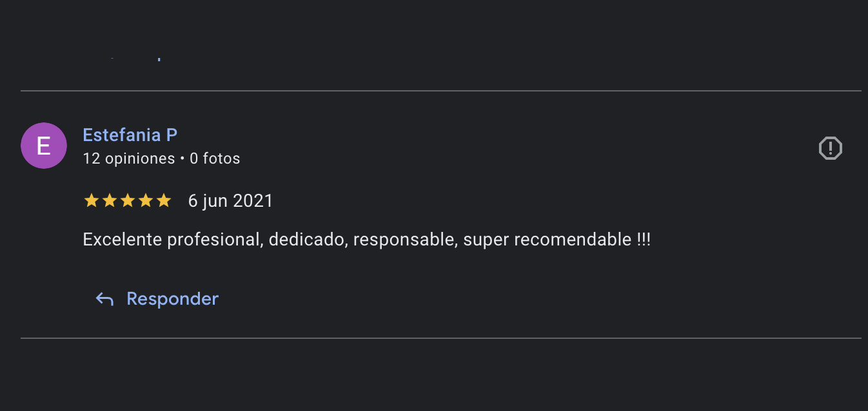Click the divider line above the review
Screen dimensions: 868x411
click(x=441, y=91)
